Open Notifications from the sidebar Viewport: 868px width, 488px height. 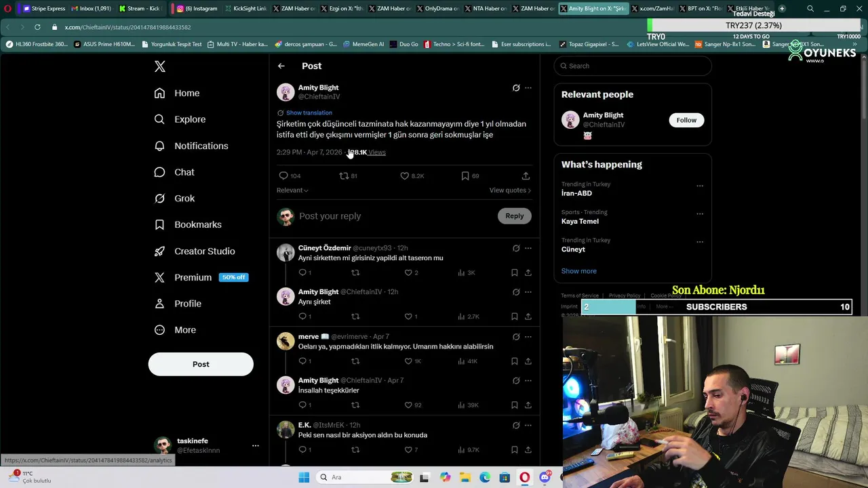(x=191, y=146)
